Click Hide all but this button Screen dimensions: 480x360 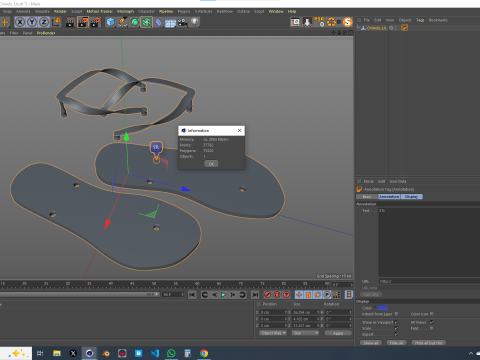429,343
